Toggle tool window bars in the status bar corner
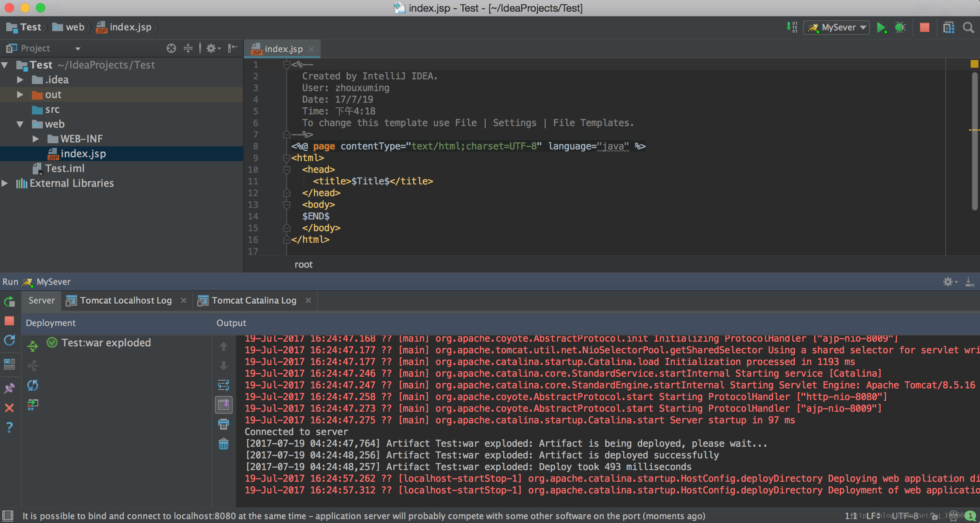 click(x=8, y=516)
